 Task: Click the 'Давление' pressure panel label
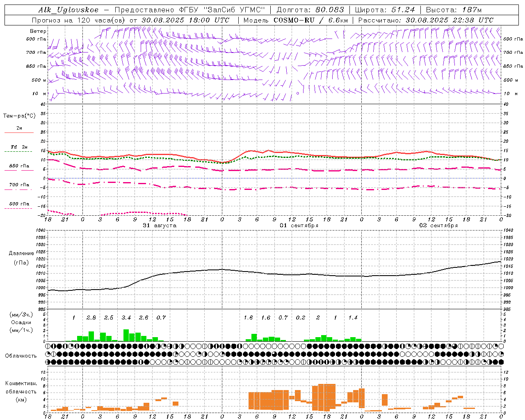pyautogui.click(x=21, y=253)
